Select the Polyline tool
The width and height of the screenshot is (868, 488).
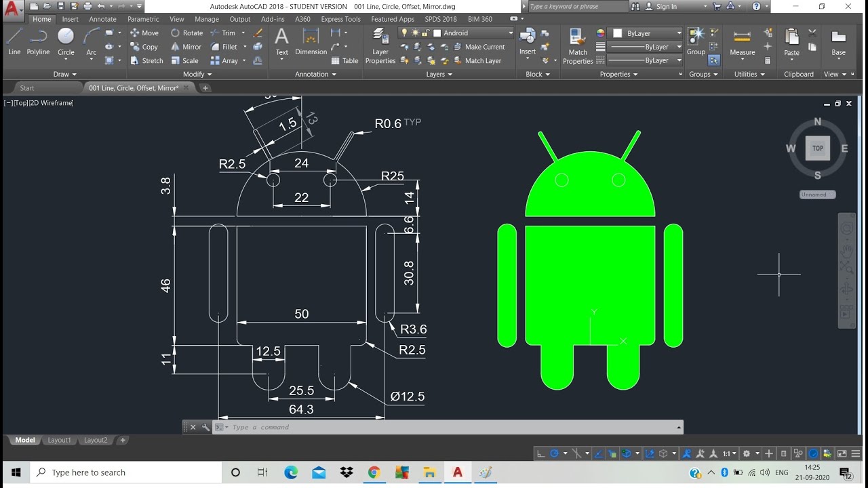(38, 42)
